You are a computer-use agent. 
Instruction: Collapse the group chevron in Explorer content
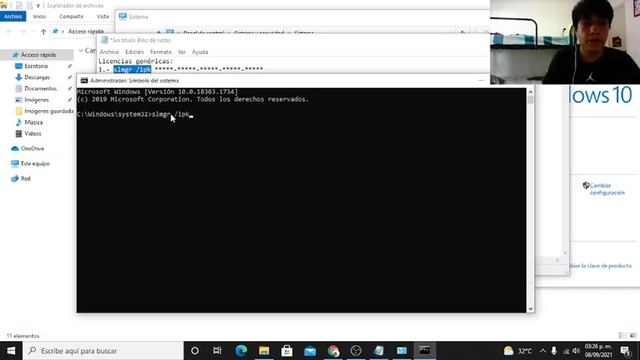point(81,51)
